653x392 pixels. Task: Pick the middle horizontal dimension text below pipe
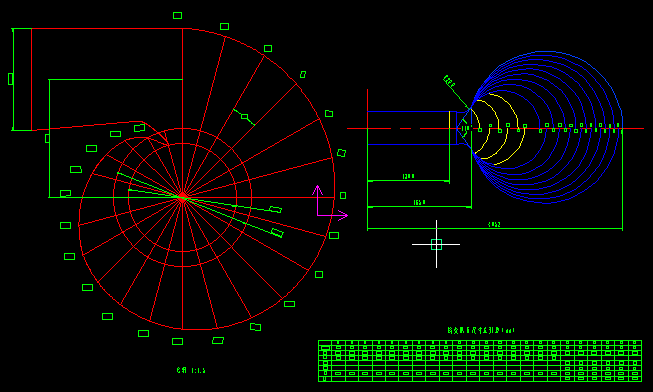tap(419, 202)
